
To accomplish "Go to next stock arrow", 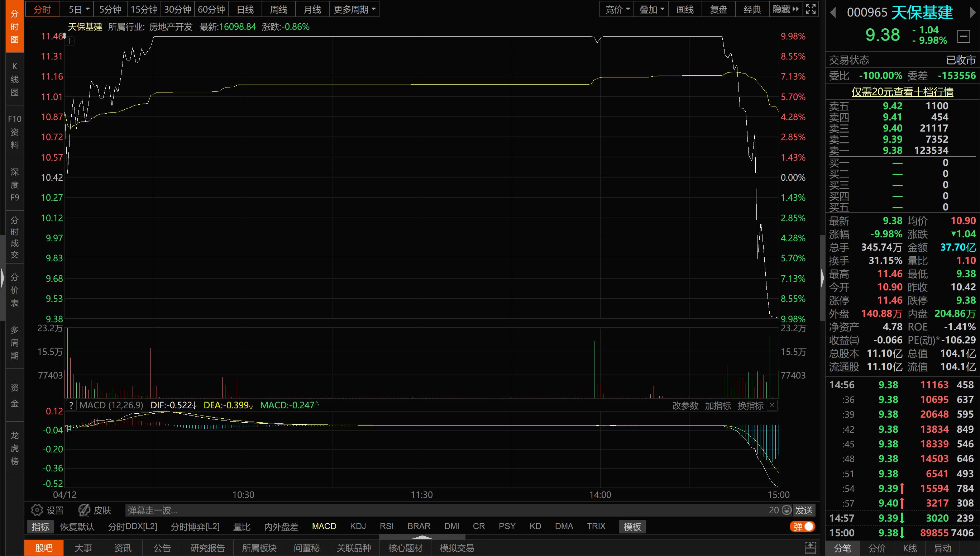I will point(972,13).
